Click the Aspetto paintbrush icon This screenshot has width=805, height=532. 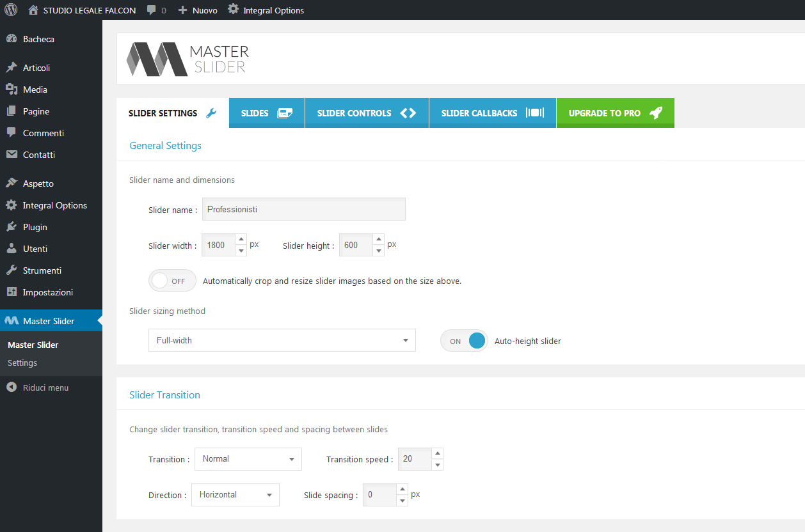click(x=12, y=184)
